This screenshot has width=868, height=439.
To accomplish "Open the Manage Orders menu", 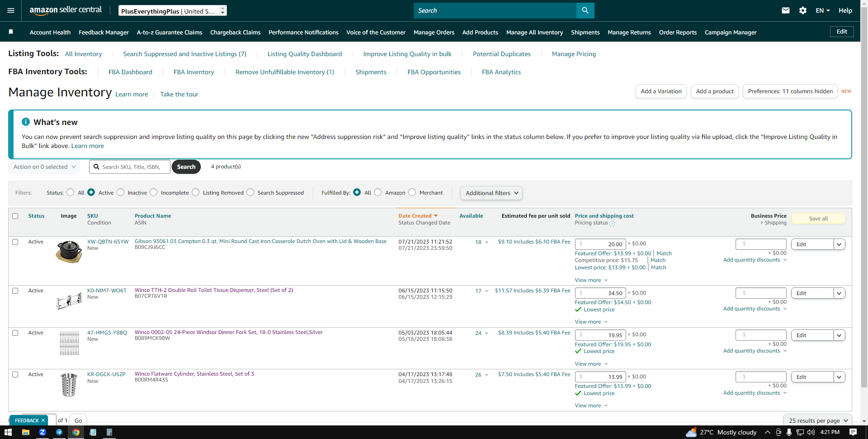I will (x=434, y=32).
